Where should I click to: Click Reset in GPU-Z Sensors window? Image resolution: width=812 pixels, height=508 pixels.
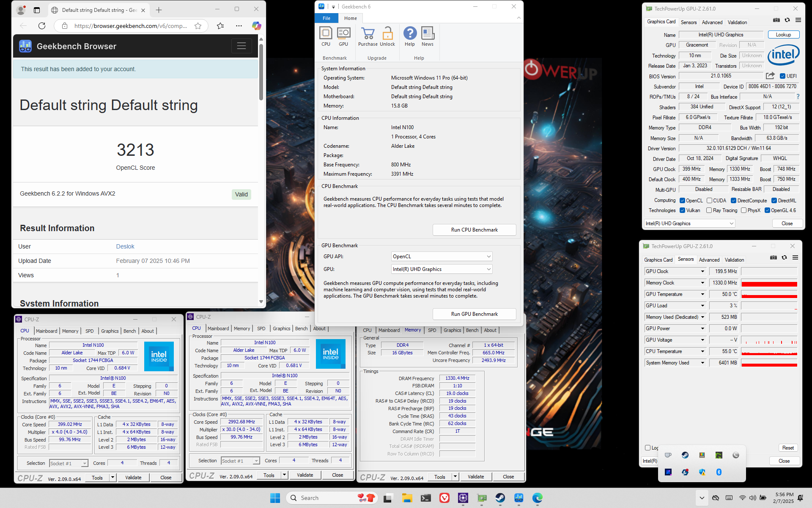[788, 448]
